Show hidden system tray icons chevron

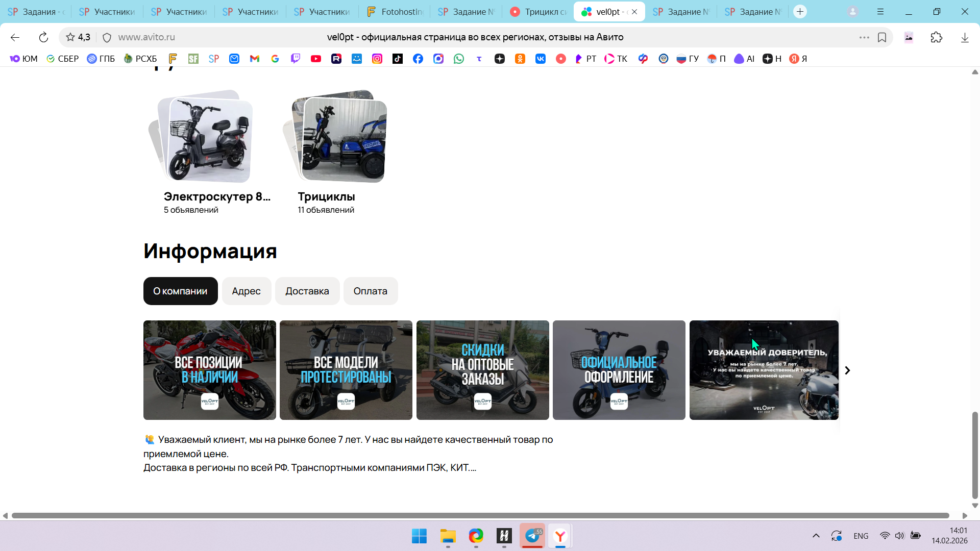tap(816, 536)
